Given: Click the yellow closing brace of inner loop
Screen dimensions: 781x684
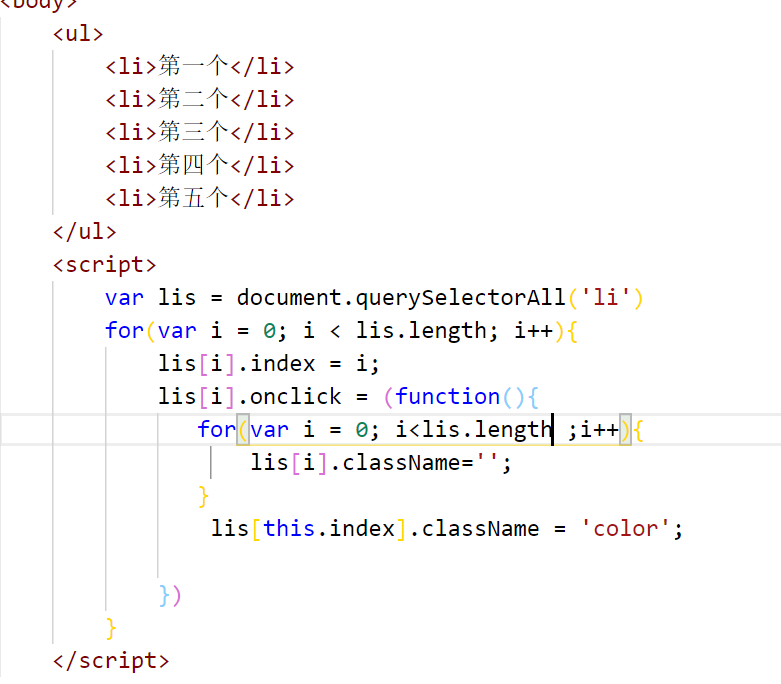Looking at the screenshot, I should (x=203, y=497).
